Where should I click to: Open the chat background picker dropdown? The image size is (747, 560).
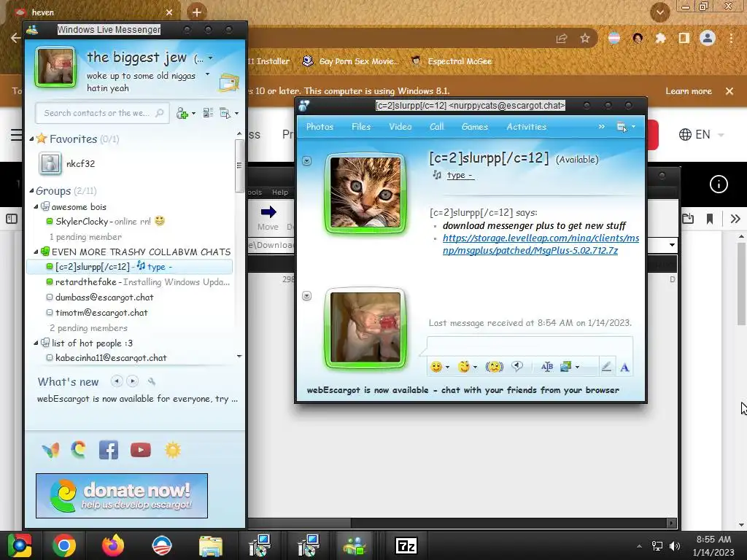pos(569,367)
